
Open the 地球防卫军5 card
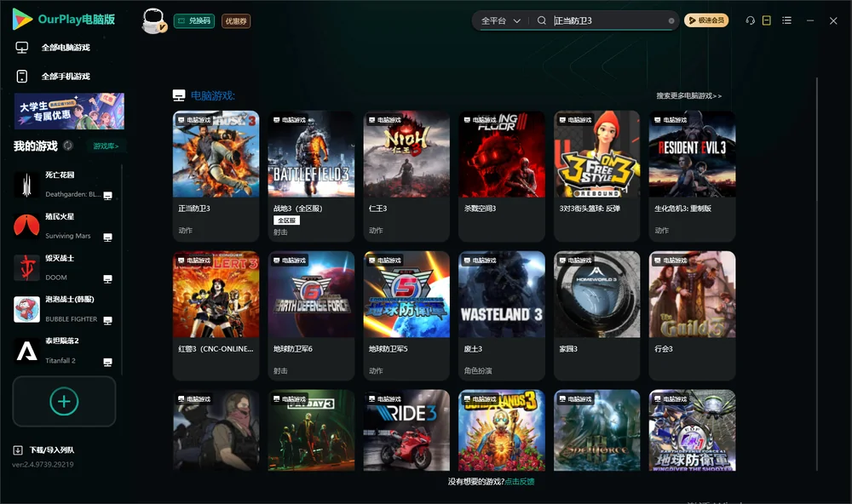tap(406, 316)
